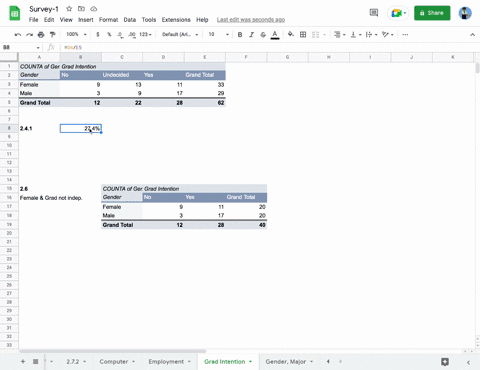
Task: Open the text color picker
Action: click(x=275, y=35)
